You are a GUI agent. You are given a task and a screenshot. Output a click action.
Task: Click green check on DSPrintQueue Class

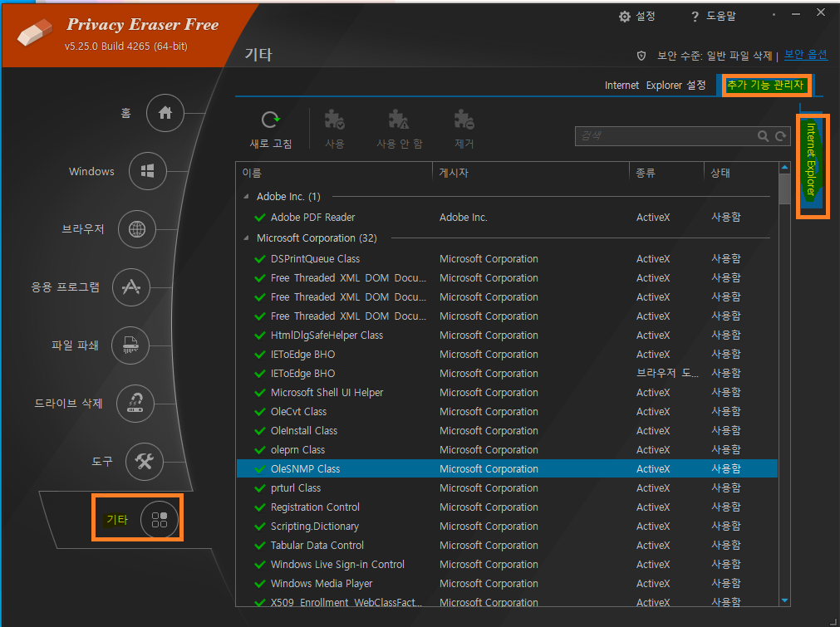click(260, 259)
